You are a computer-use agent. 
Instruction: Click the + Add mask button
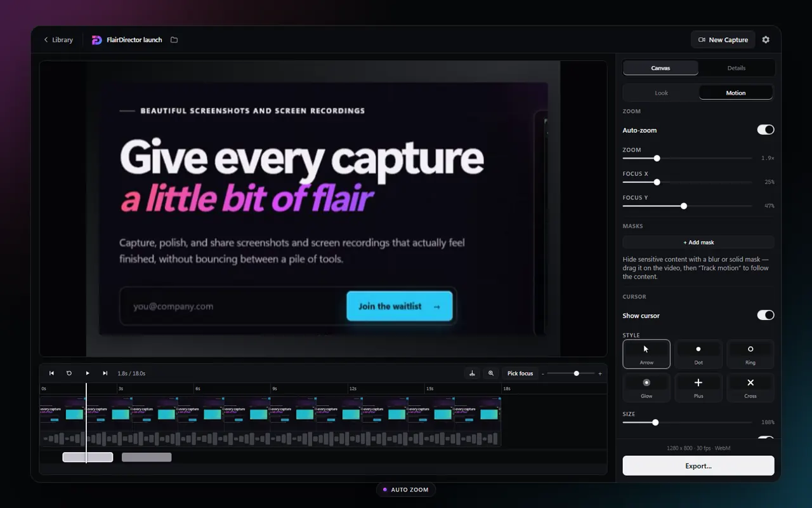coord(698,242)
